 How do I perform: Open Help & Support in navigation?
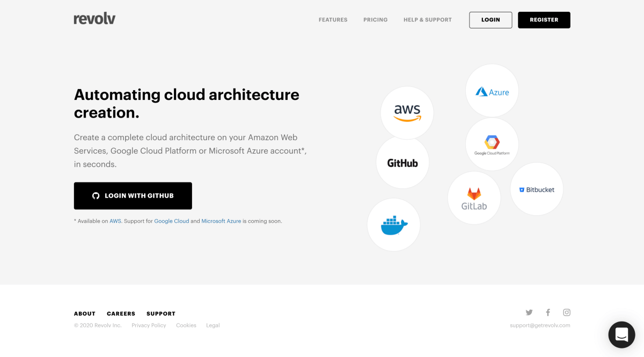coord(427,20)
